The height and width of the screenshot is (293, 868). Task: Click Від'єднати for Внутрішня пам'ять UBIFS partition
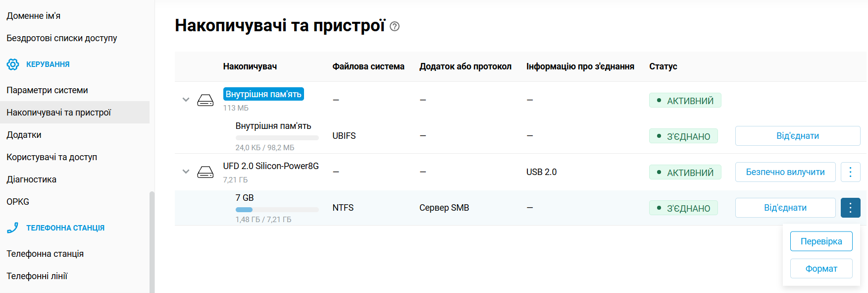(x=798, y=136)
